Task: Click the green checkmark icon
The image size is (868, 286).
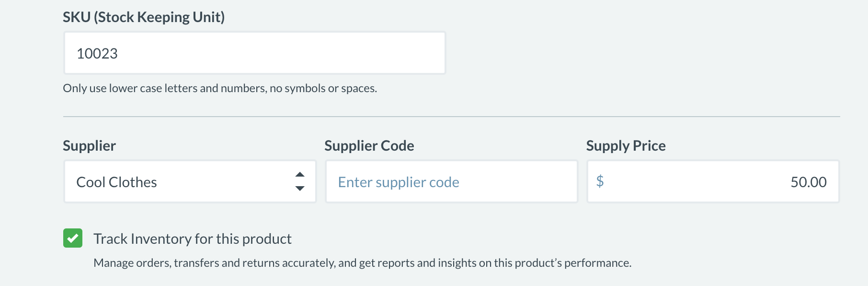Action: [x=73, y=238]
